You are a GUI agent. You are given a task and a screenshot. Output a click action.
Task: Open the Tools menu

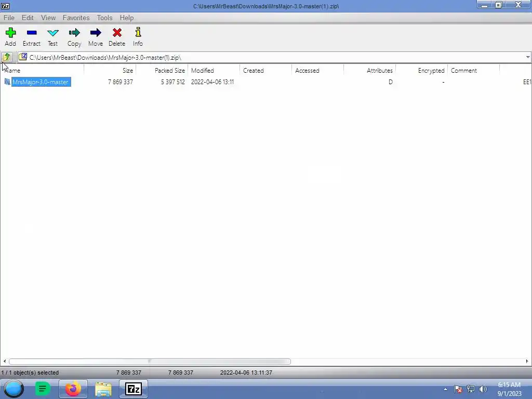(x=104, y=18)
